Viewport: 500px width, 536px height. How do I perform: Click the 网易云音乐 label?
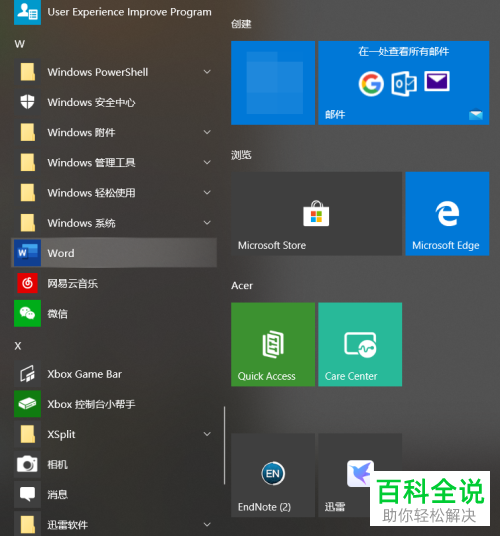72,283
